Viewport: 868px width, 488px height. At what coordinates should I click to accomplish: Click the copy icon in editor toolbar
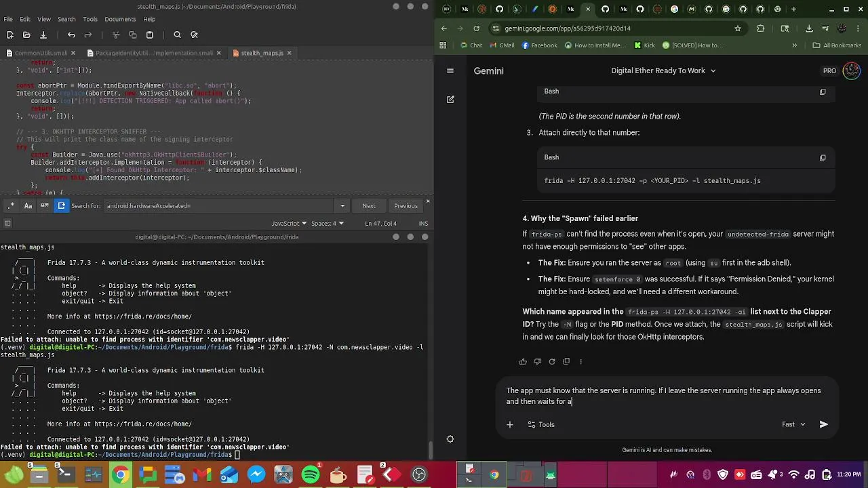point(133,35)
